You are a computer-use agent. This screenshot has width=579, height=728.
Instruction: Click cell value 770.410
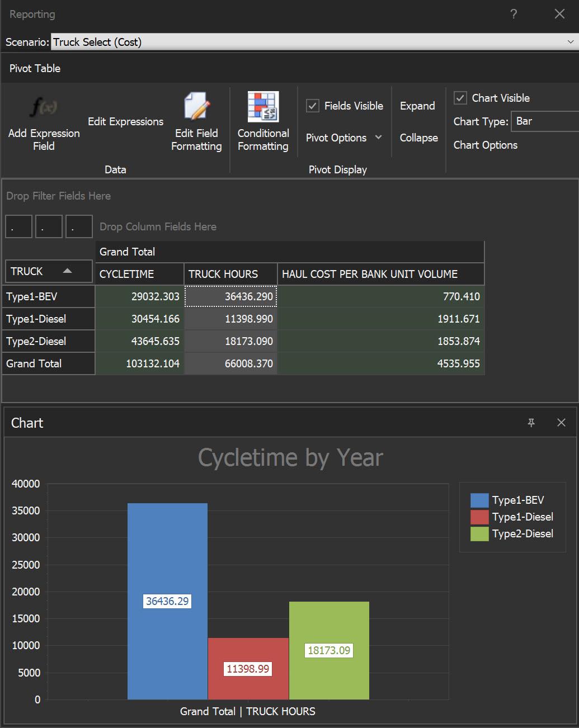tap(381, 296)
